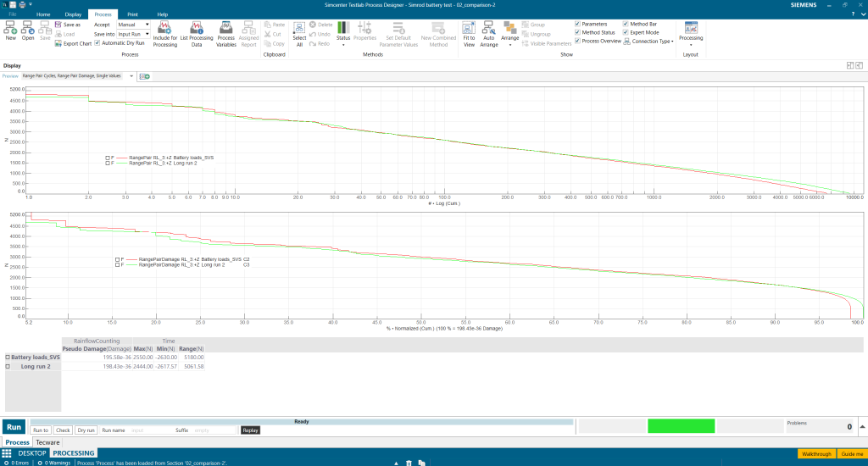The image size is (868, 466).
Task: Click the Ready progress bar
Action: click(x=302, y=422)
